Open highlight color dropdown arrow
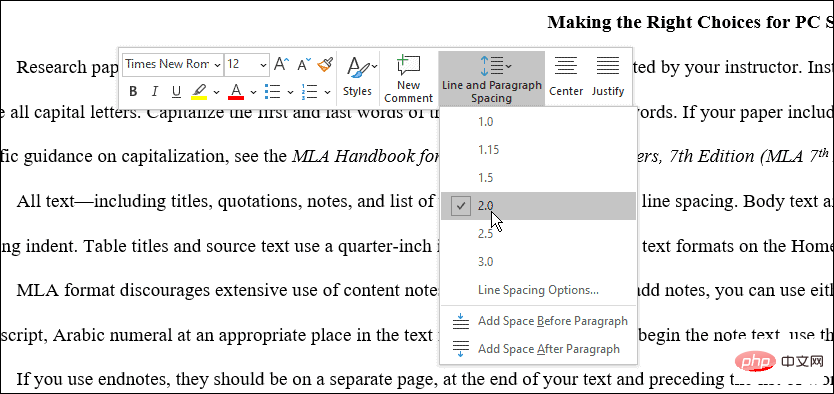The width and height of the screenshot is (834, 394). point(216,93)
